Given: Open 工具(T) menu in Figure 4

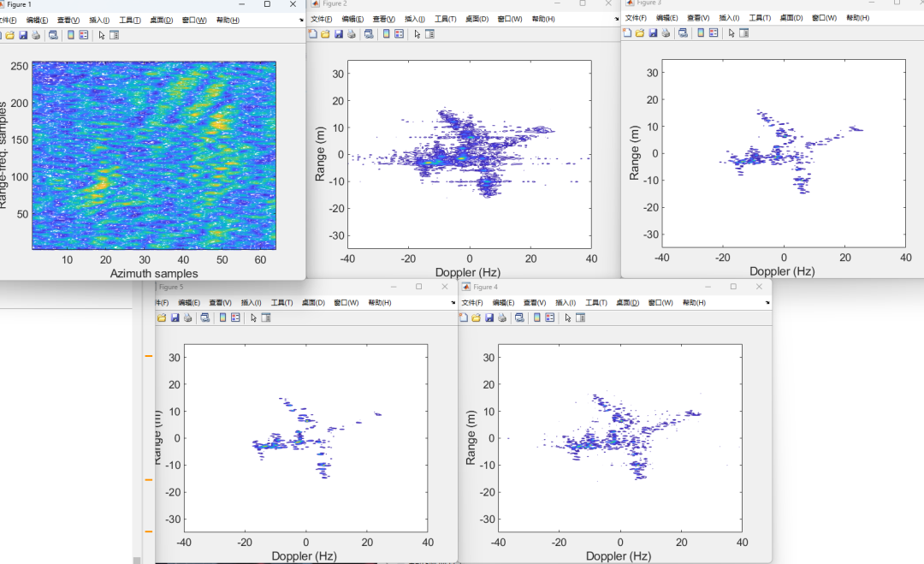Looking at the screenshot, I should coord(596,302).
